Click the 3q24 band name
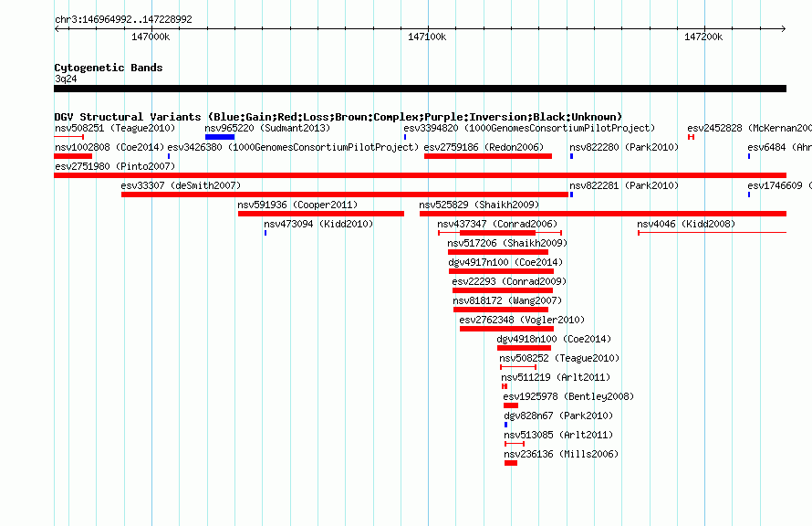The width and height of the screenshot is (812, 526). pyautogui.click(x=66, y=79)
